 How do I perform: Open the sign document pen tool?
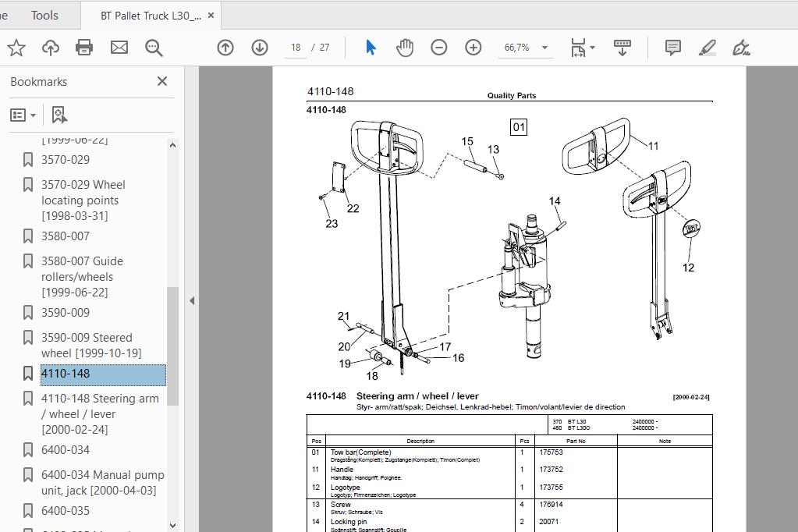pyautogui.click(x=741, y=48)
